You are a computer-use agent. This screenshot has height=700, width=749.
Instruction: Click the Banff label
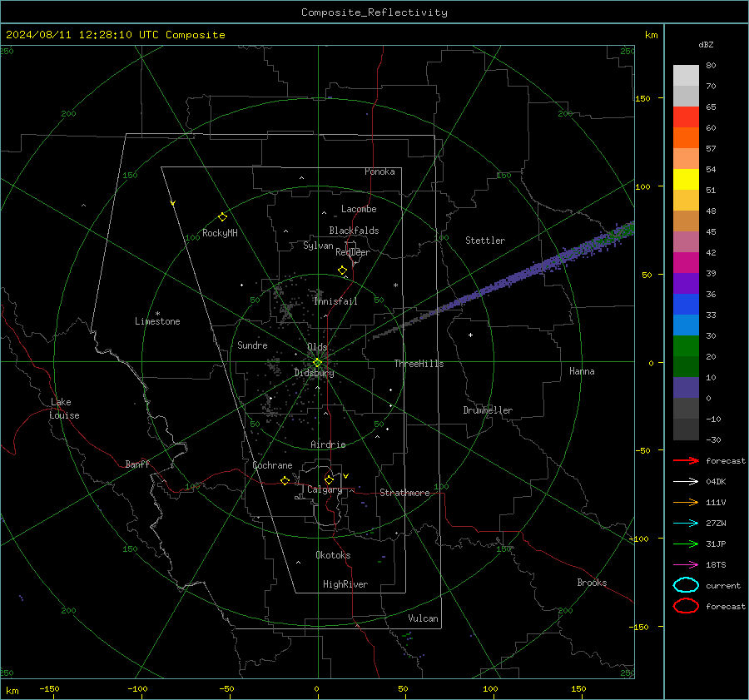137,464
